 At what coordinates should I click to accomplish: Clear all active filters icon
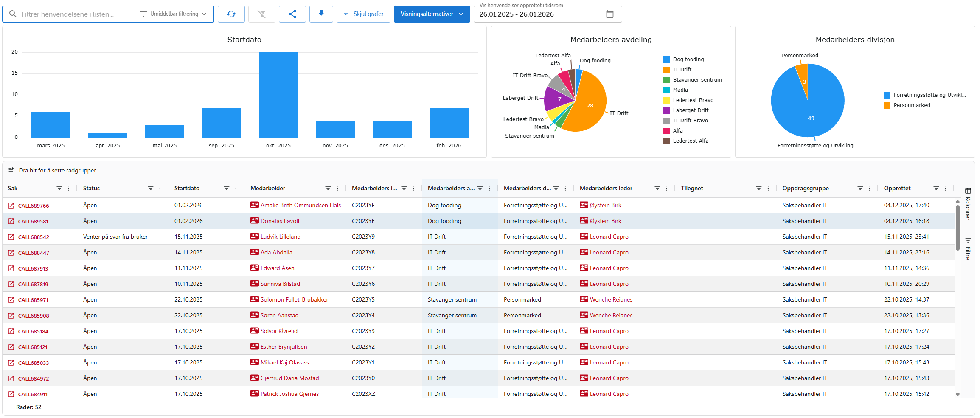pos(262,14)
